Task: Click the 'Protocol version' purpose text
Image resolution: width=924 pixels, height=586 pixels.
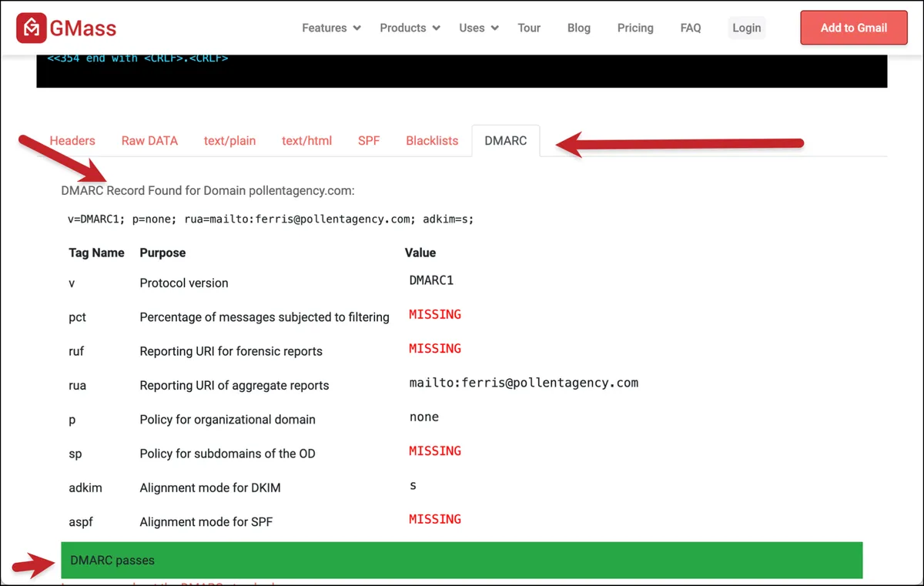Action: (x=184, y=283)
